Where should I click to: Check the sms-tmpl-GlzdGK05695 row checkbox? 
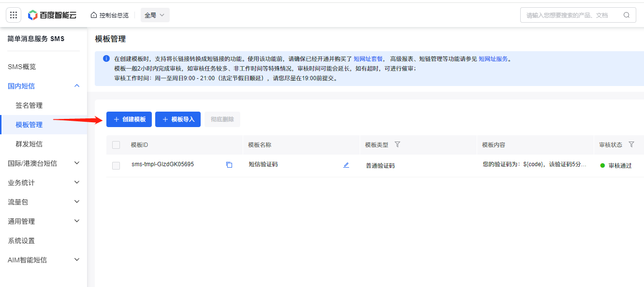tap(116, 166)
